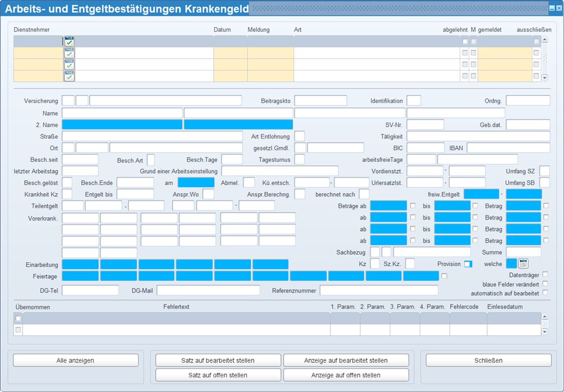The height and width of the screenshot is (392, 564).
Task: Click the IBAN input field
Action: click(x=508, y=148)
